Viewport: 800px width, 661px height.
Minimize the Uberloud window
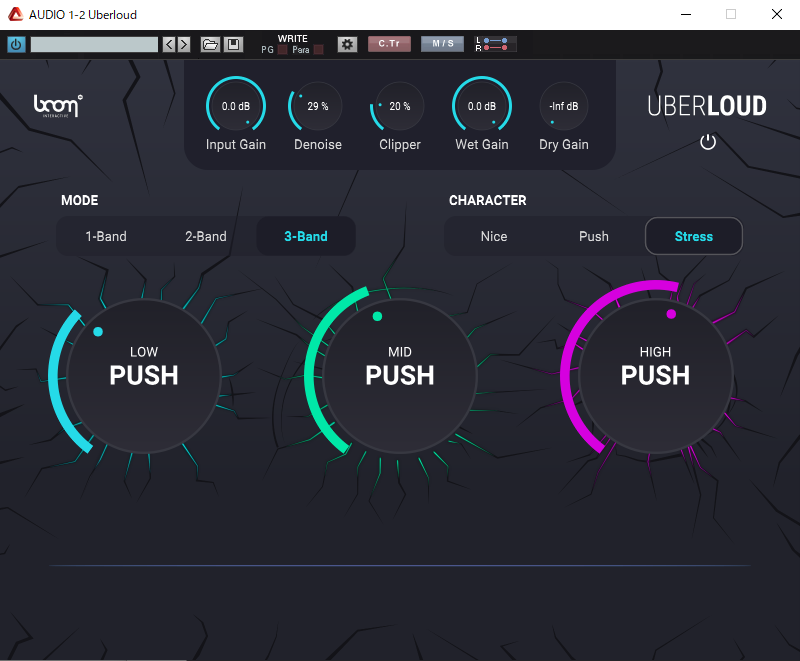pos(686,14)
